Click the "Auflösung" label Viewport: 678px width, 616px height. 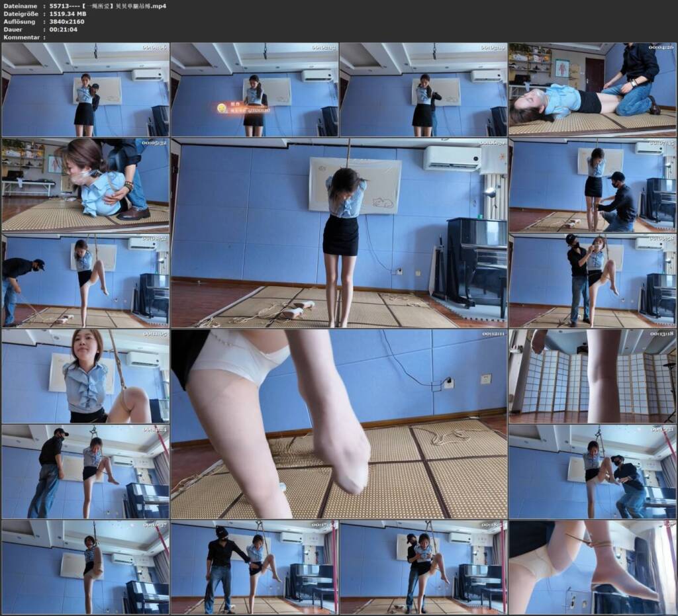point(19,22)
